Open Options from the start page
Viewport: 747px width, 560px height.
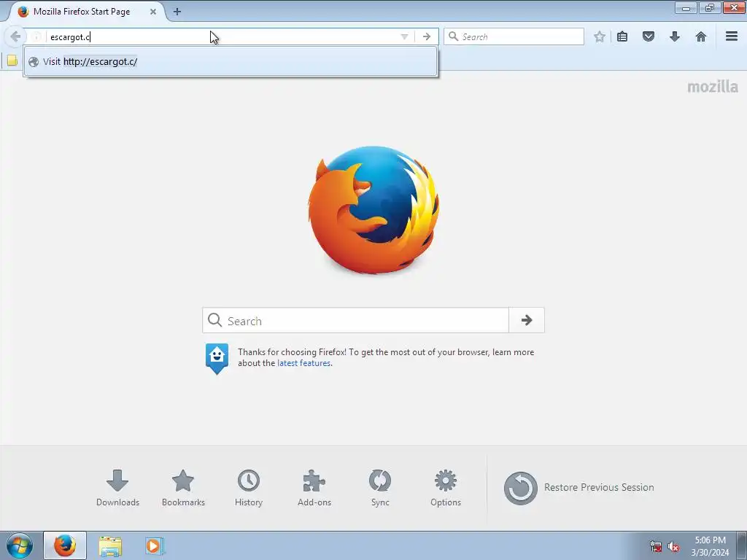coord(446,488)
